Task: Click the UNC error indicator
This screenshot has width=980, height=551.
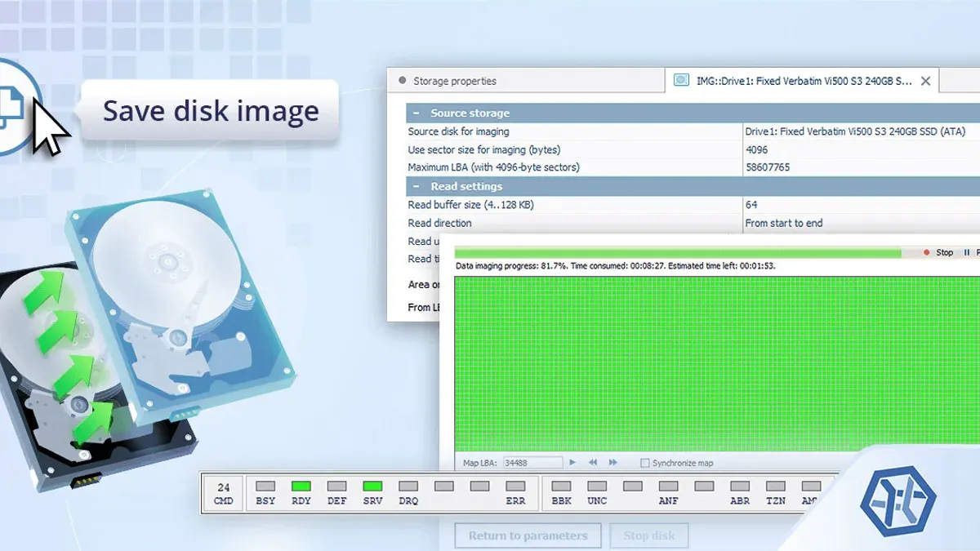Action: [597, 487]
